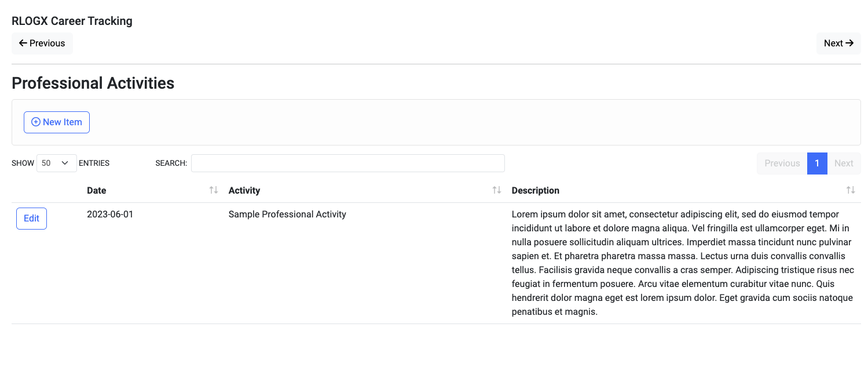Open the Show entries count dropdown
This screenshot has width=868, height=367.
56,163
